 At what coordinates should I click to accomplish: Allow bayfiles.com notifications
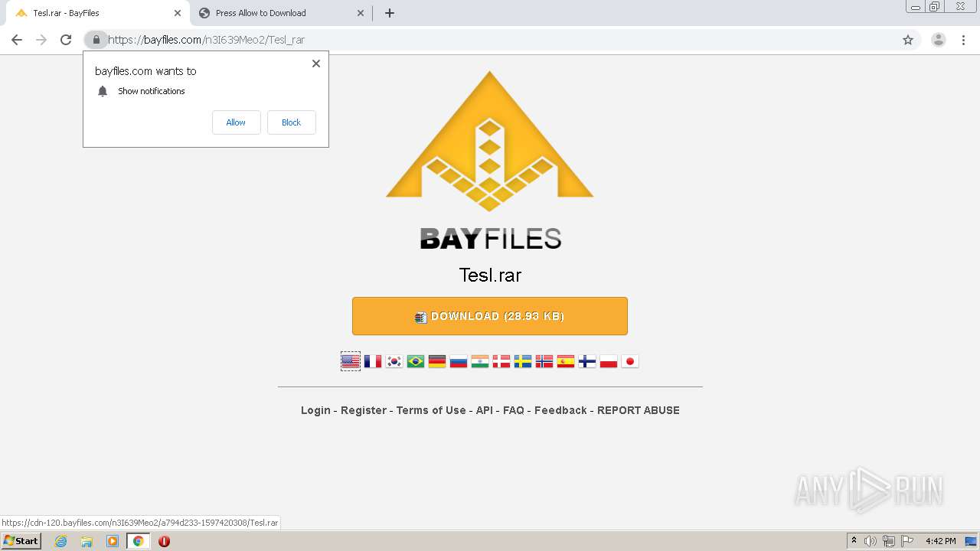pos(236,122)
